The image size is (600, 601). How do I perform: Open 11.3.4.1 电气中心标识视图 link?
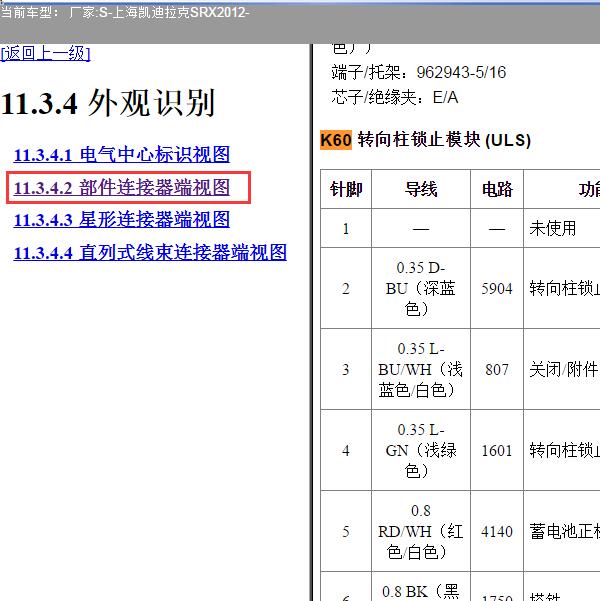(122, 155)
